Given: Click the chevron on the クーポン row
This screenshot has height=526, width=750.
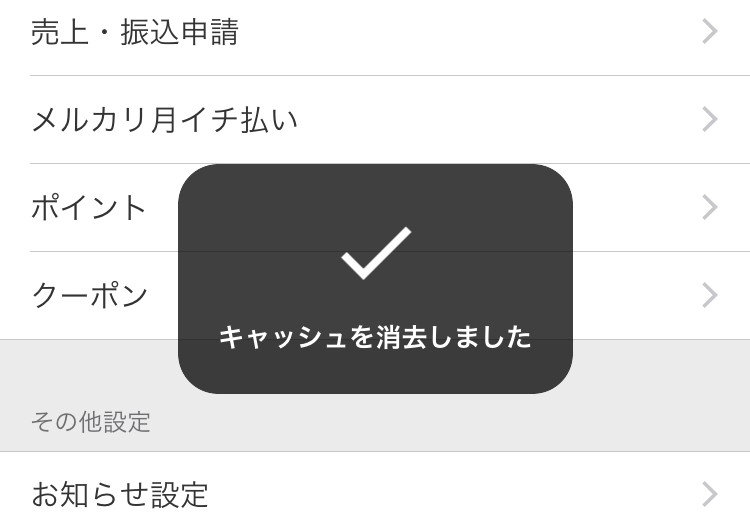Looking at the screenshot, I should click(710, 295).
